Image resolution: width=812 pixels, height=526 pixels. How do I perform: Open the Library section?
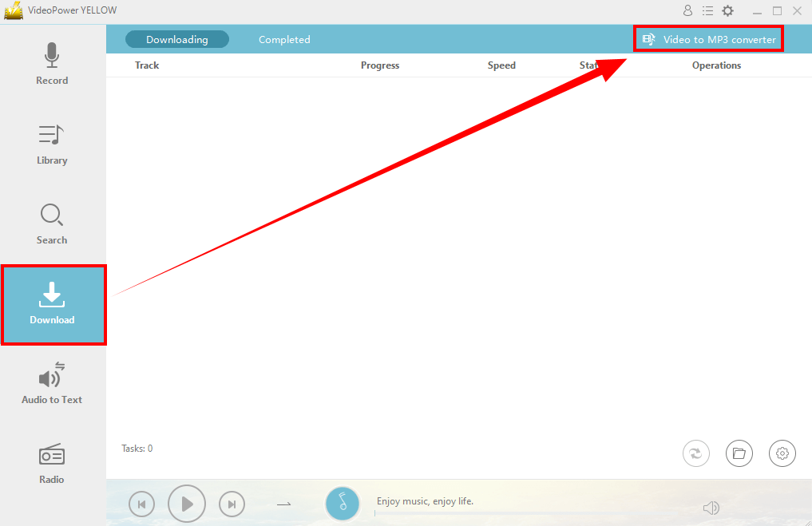pyautogui.click(x=52, y=144)
